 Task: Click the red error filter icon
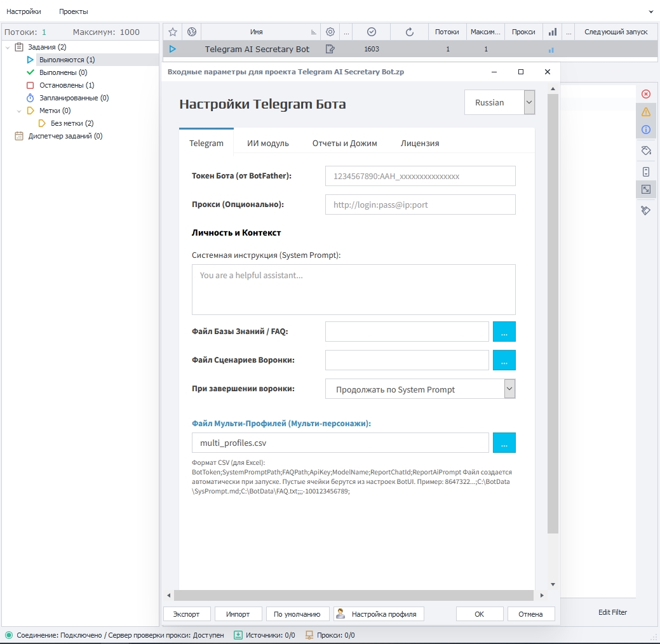click(645, 94)
